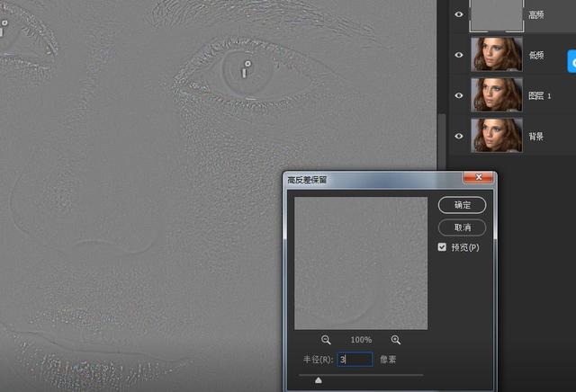Zoom out the High Pass preview
576x392 pixels.
point(326,340)
